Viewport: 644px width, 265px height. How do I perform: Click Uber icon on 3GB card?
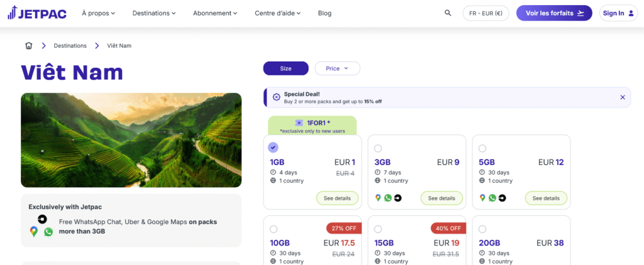pyautogui.click(x=397, y=198)
